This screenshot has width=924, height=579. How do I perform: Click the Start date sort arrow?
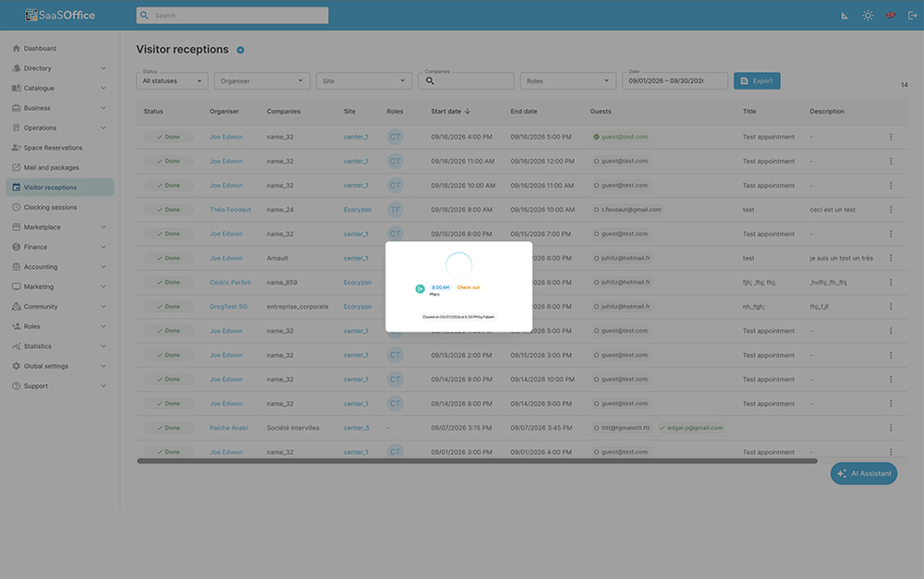(x=468, y=112)
